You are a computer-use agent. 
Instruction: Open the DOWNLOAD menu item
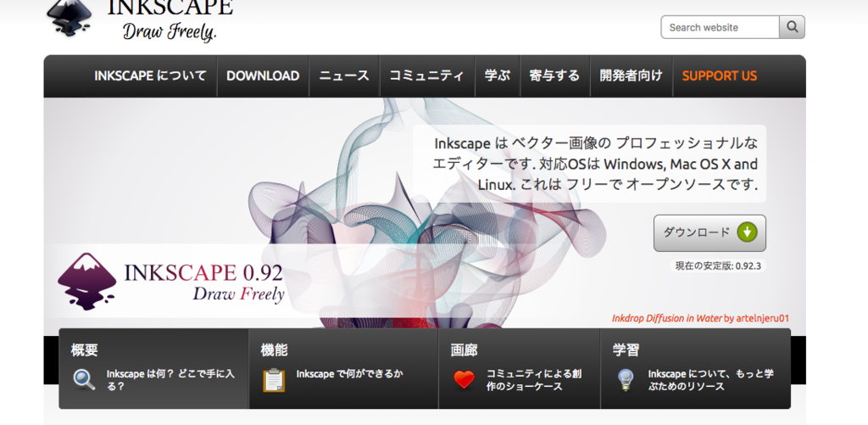(x=263, y=75)
